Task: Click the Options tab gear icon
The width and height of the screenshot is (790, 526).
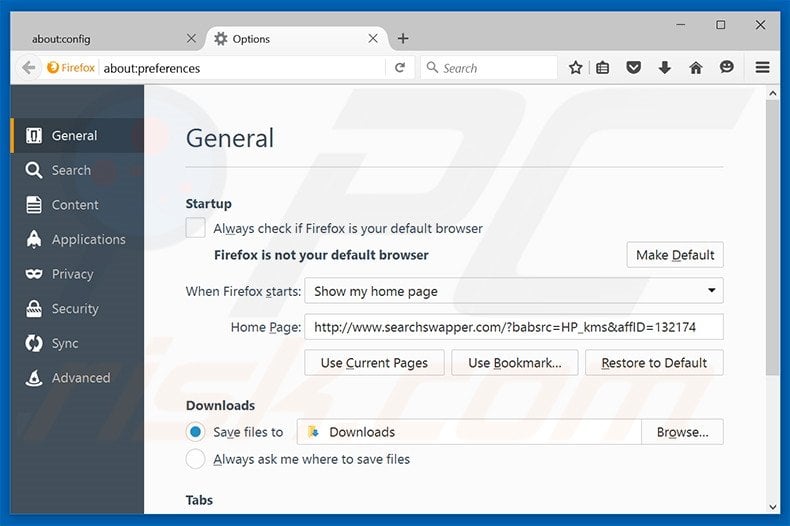Action: tap(221, 39)
